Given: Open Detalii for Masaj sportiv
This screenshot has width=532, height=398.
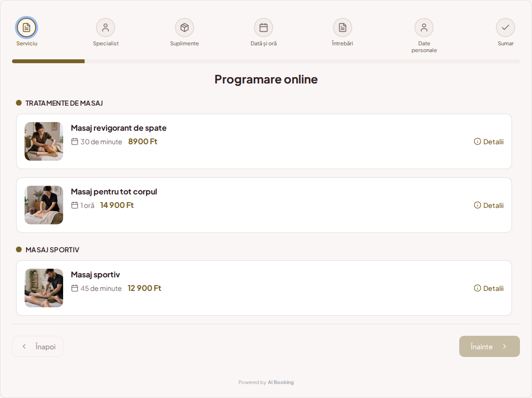Looking at the screenshot, I should 489,288.
